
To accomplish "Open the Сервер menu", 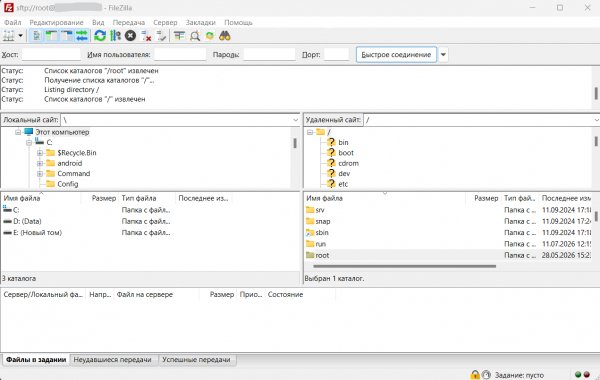I will pos(165,23).
